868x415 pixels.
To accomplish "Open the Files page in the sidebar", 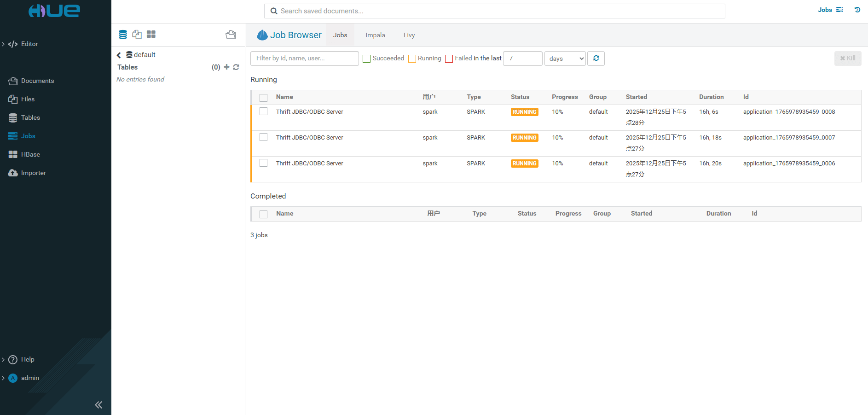I will (x=28, y=99).
